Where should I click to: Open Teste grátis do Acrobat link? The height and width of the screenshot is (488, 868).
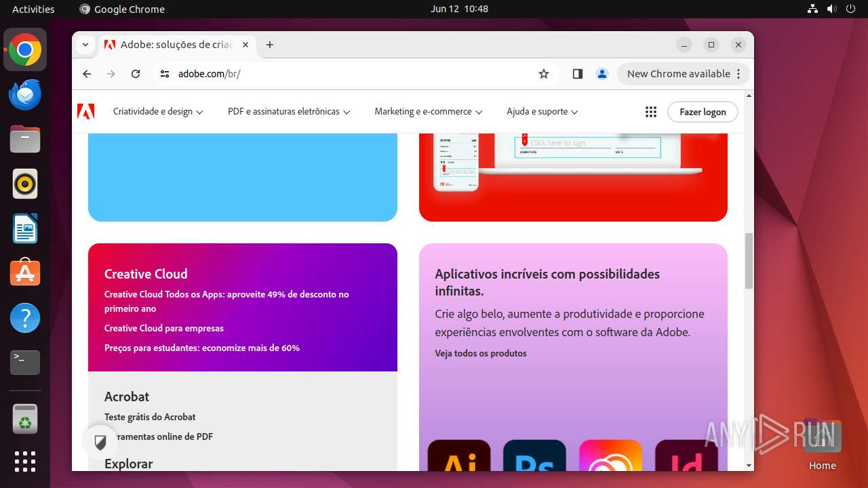[150, 417]
